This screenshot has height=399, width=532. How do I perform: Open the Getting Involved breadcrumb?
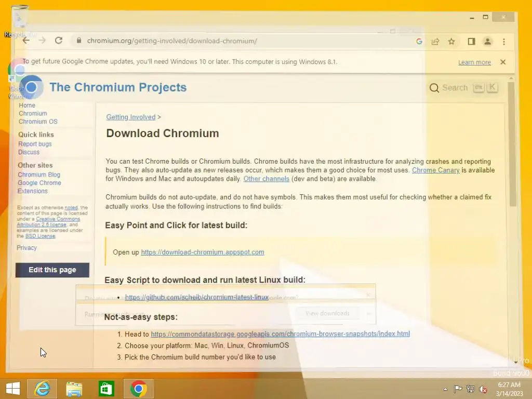point(130,117)
